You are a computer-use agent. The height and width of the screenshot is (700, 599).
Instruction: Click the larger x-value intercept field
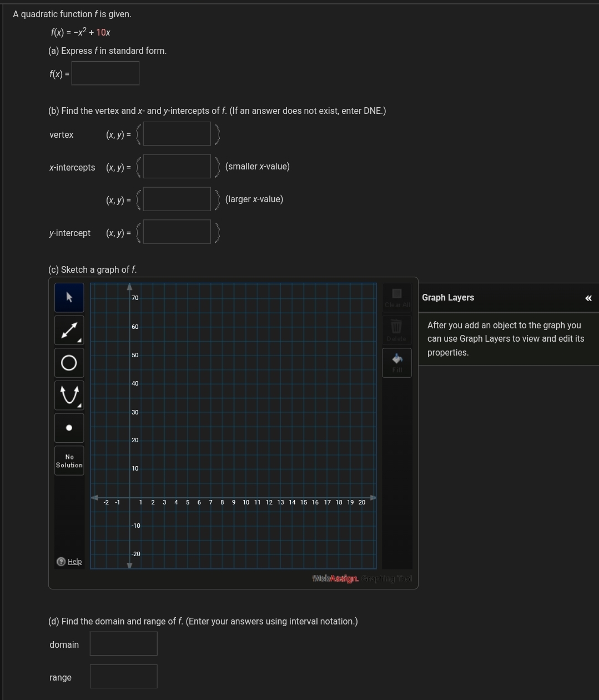click(x=177, y=199)
